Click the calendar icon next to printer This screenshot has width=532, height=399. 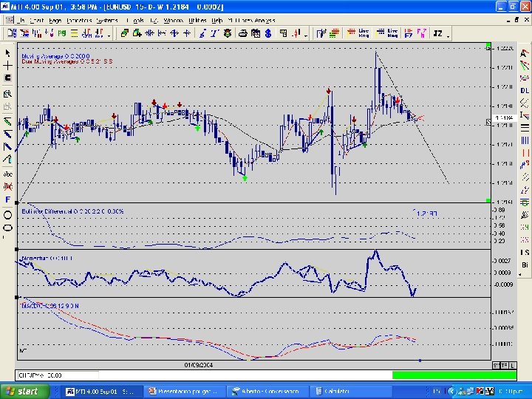256,33
